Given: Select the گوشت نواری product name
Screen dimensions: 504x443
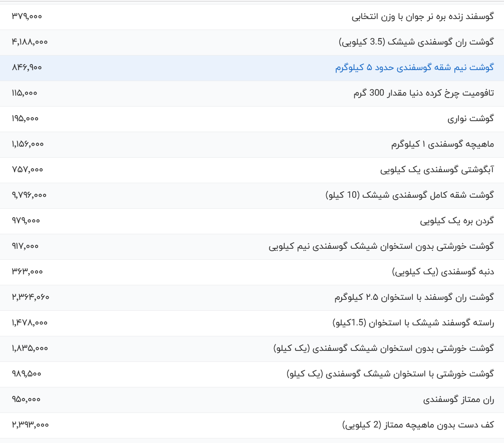Looking at the screenshot, I should tap(474, 119).
